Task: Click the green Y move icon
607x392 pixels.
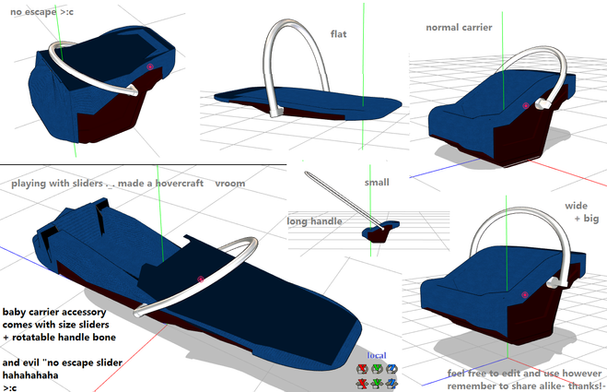Action: point(377,383)
